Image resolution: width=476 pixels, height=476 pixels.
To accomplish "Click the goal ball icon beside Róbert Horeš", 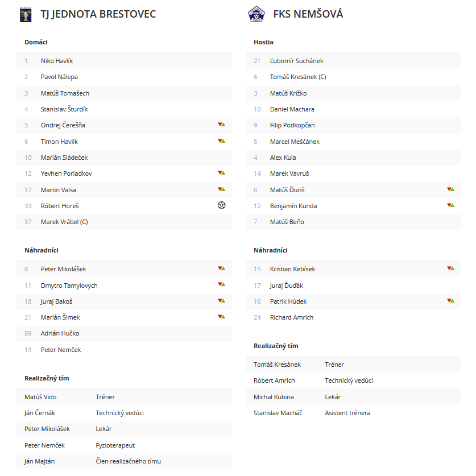I will point(222,205).
